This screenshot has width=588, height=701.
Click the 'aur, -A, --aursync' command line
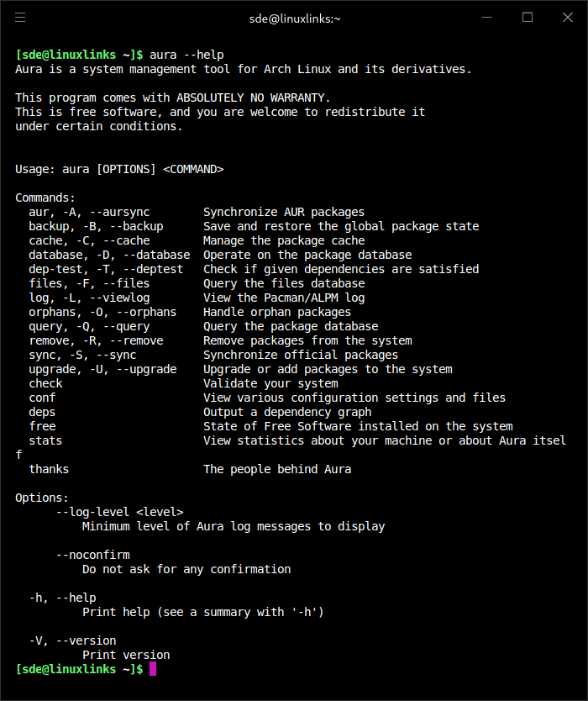(x=89, y=212)
